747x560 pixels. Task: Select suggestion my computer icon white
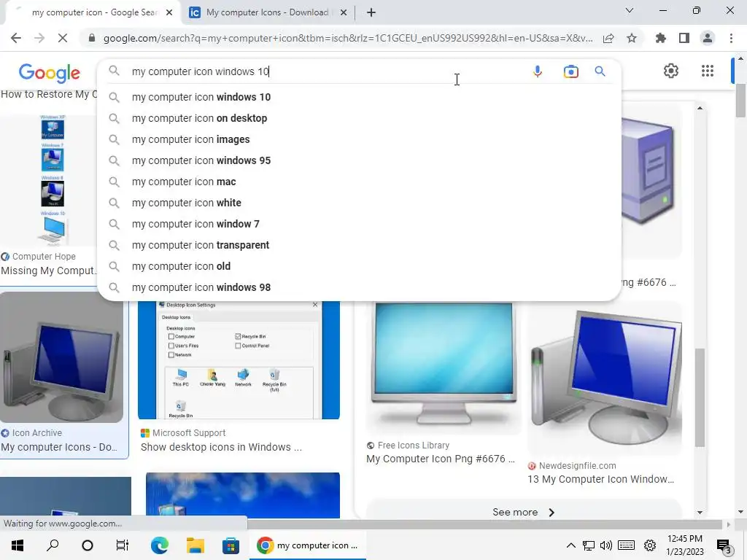pos(359,203)
